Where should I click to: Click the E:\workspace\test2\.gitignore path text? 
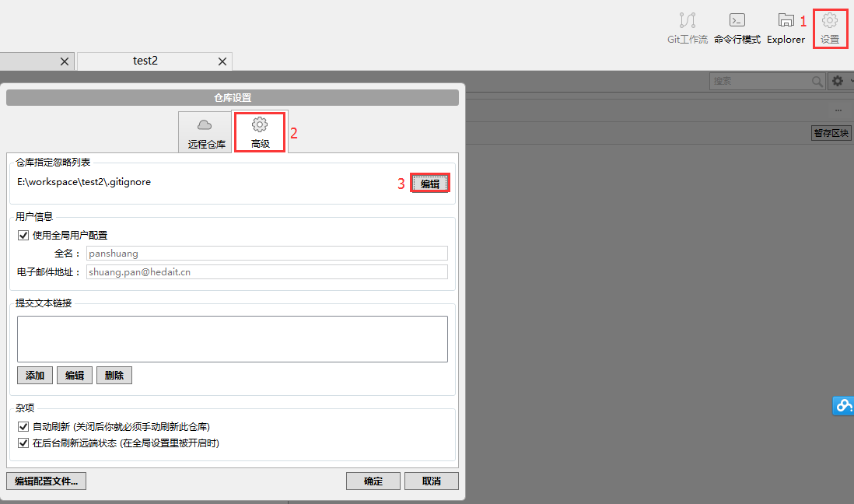(84, 182)
